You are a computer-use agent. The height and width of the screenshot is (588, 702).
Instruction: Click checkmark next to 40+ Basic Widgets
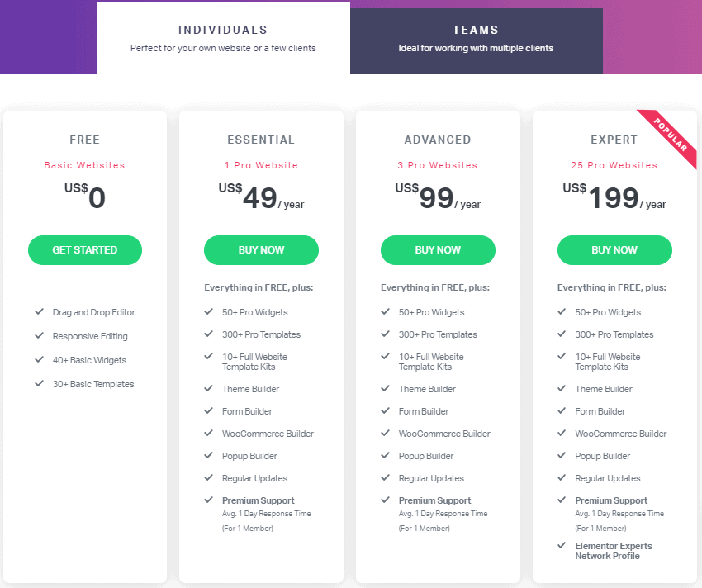coord(40,359)
